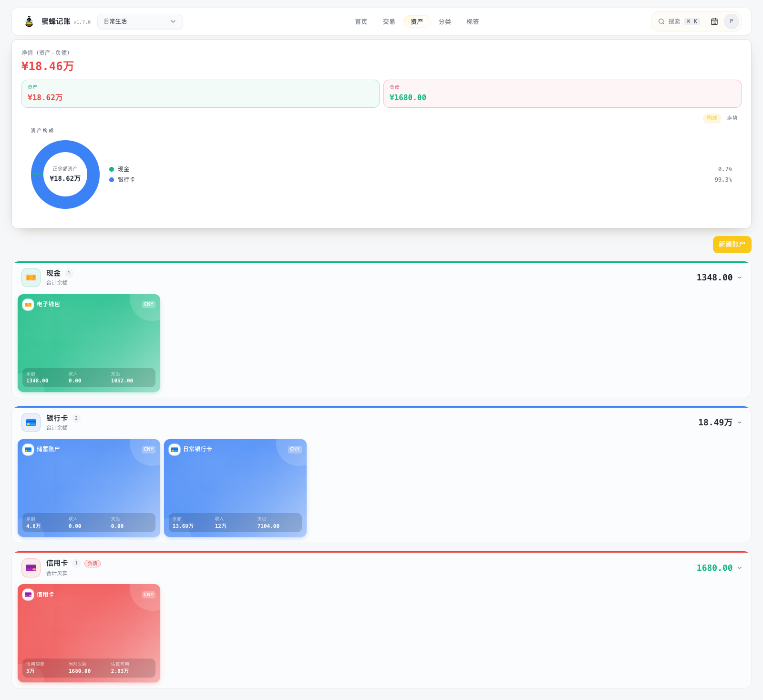This screenshot has width=763, height=700.
Task: Click 电子钱包 expense value 1052.00
Action: [x=122, y=381]
